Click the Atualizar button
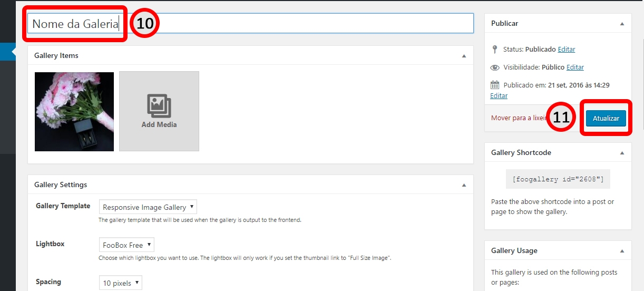Viewport: 644px width, 291px height. coord(606,118)
